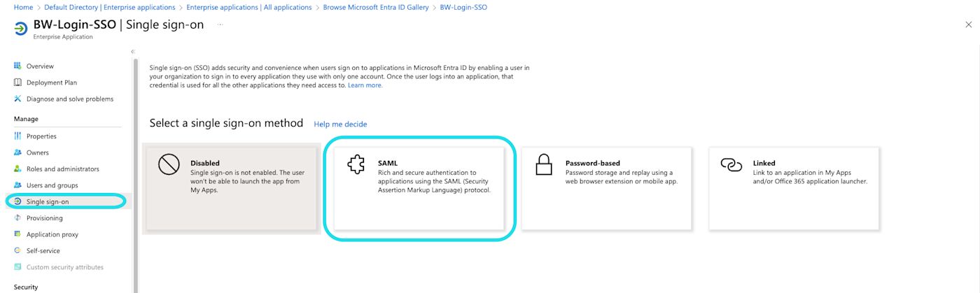
Task: Click the Enterprise Application subtitle text
Action: [x=63, y=37]
